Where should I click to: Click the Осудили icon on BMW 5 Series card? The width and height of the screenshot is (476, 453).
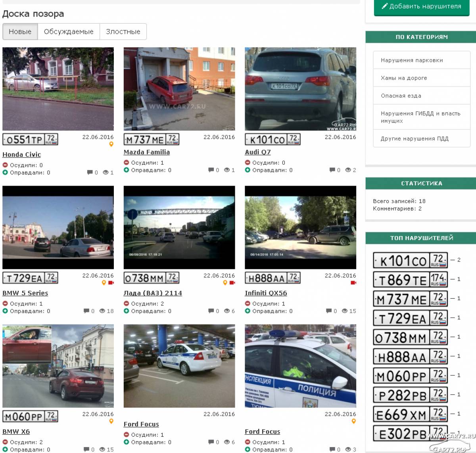click(x=5, y=303)
